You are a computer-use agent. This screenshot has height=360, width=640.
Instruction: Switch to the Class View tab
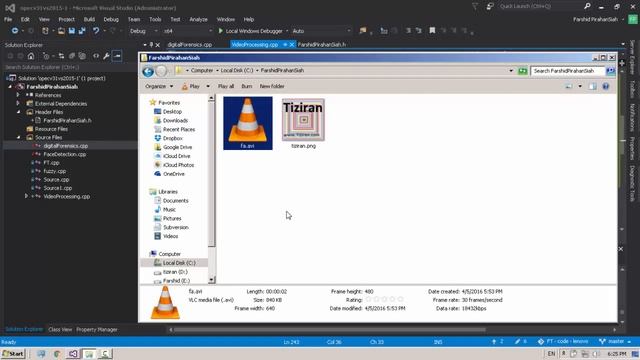pyautogui.click(x=60, y=330)
